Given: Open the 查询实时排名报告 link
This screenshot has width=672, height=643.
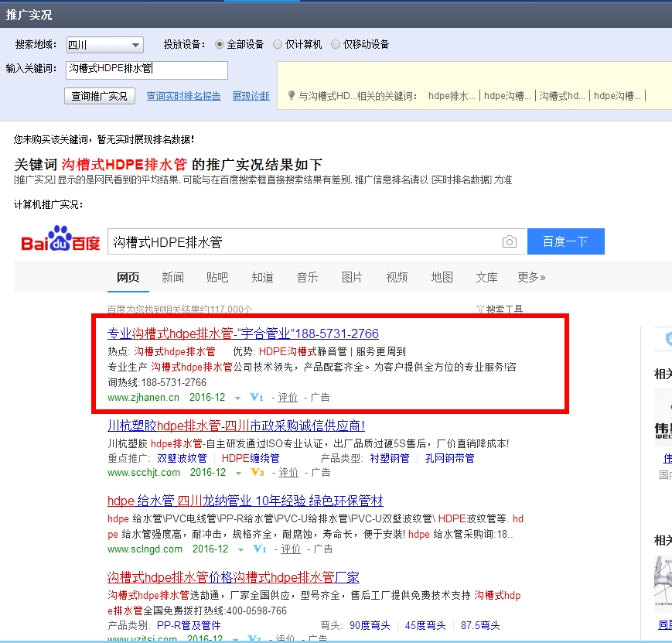Looking at the screenshot, I should tap(183, 96).
